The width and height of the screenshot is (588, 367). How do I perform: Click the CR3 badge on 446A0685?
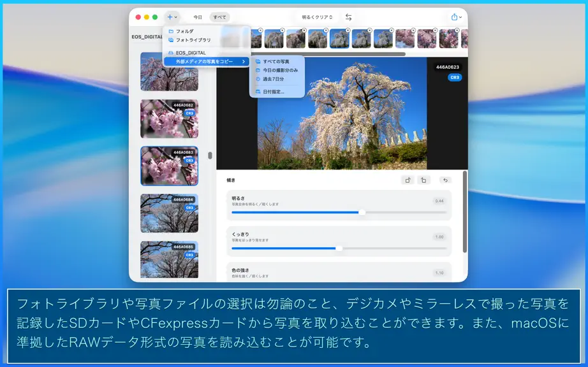[x=189, y=255]
